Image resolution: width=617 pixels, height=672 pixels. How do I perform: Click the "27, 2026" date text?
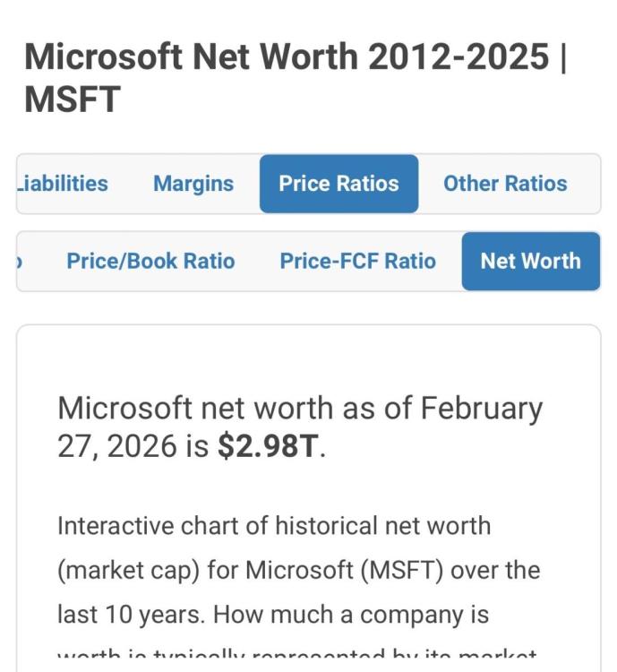pyautogui.click(x=118, y=445)
